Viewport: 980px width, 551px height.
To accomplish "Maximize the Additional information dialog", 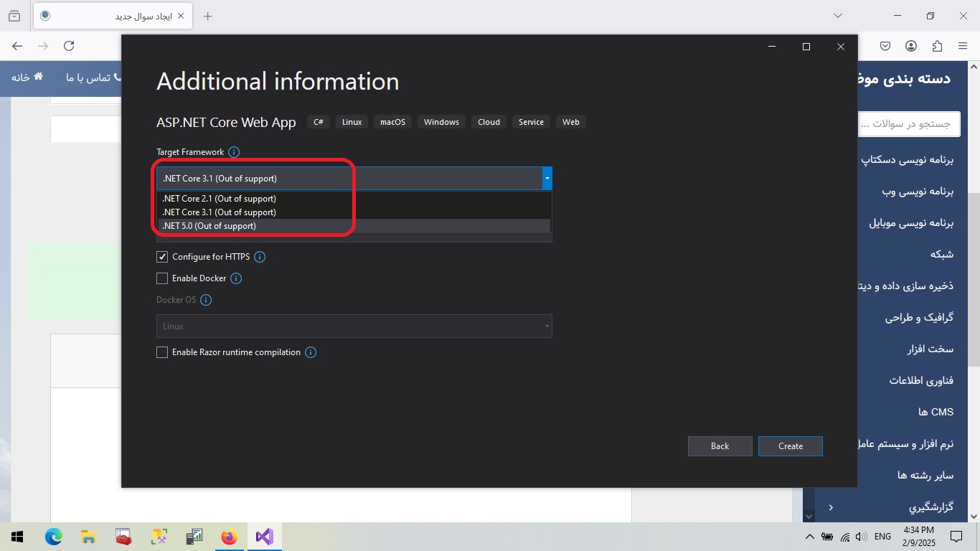I will (x=806, y=47).
